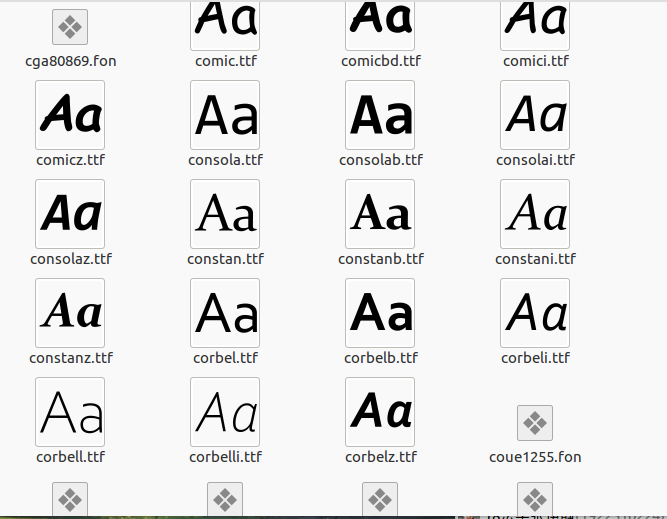The image size is (667, 519).
Task: Click the corbelb.ttf filename label
Action: (381, 358)
